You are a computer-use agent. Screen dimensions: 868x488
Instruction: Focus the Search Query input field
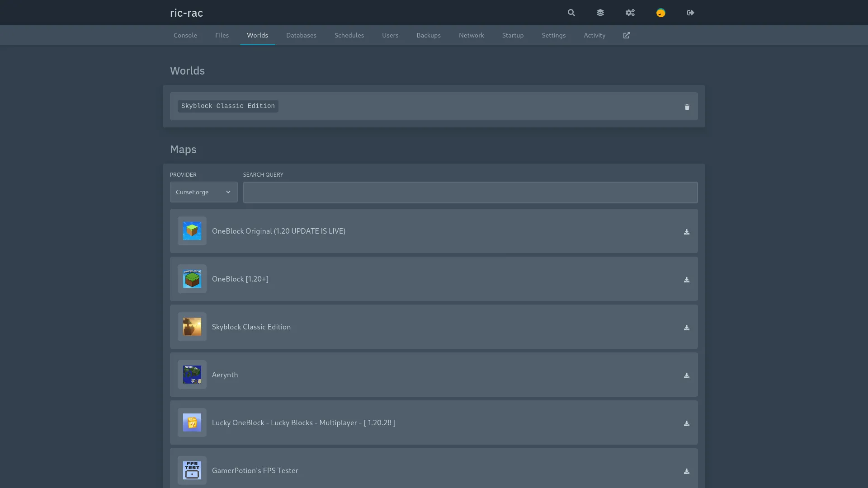tap(470, 192)
